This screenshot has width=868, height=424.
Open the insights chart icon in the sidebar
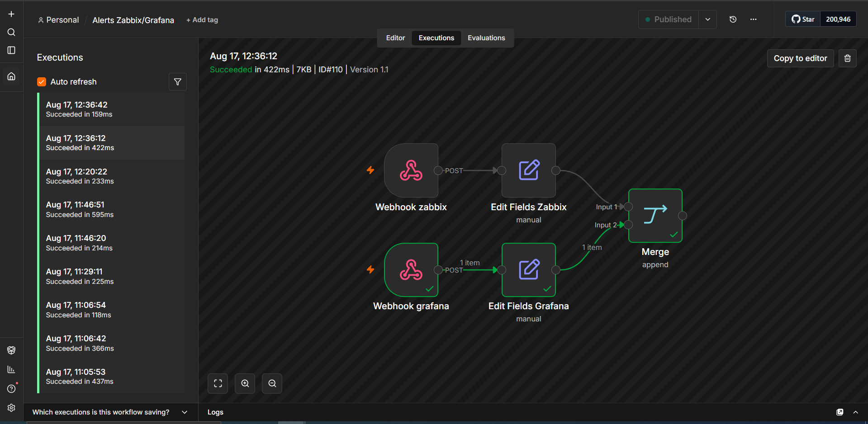coord(11,369)
